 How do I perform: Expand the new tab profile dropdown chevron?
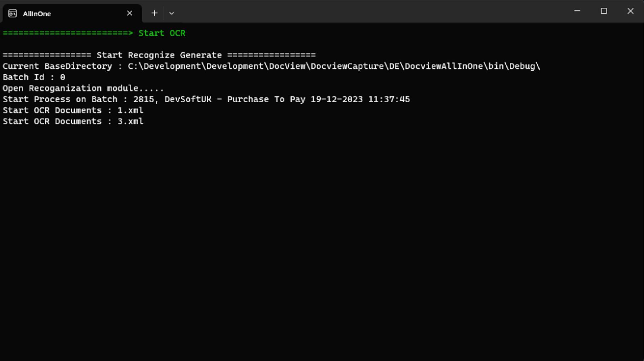[x=172, y=13]
